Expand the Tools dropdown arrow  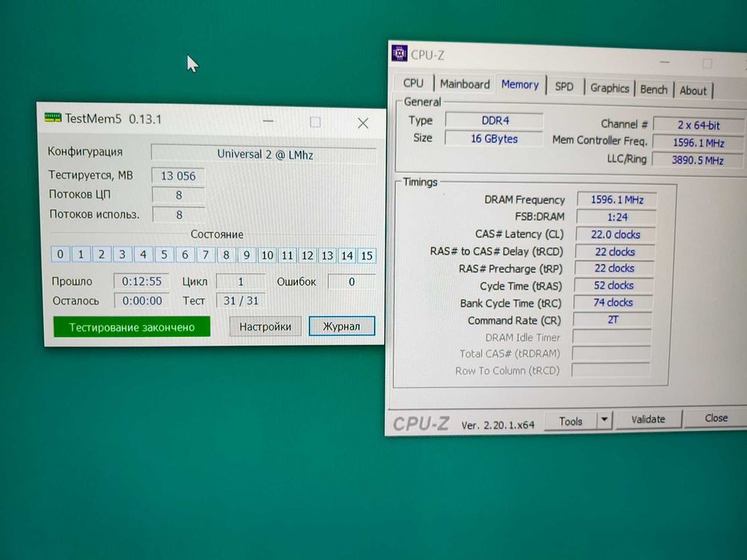click(x=604, y=420)
